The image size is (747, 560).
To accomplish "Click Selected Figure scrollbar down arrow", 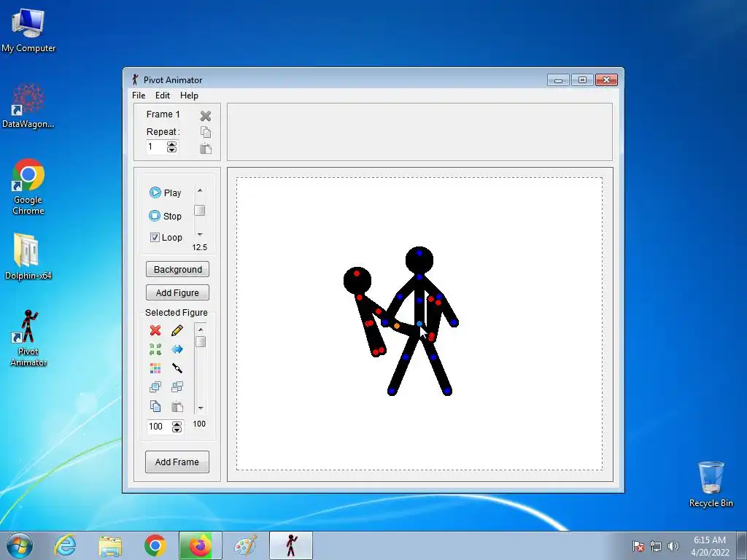I will [201, 408].
